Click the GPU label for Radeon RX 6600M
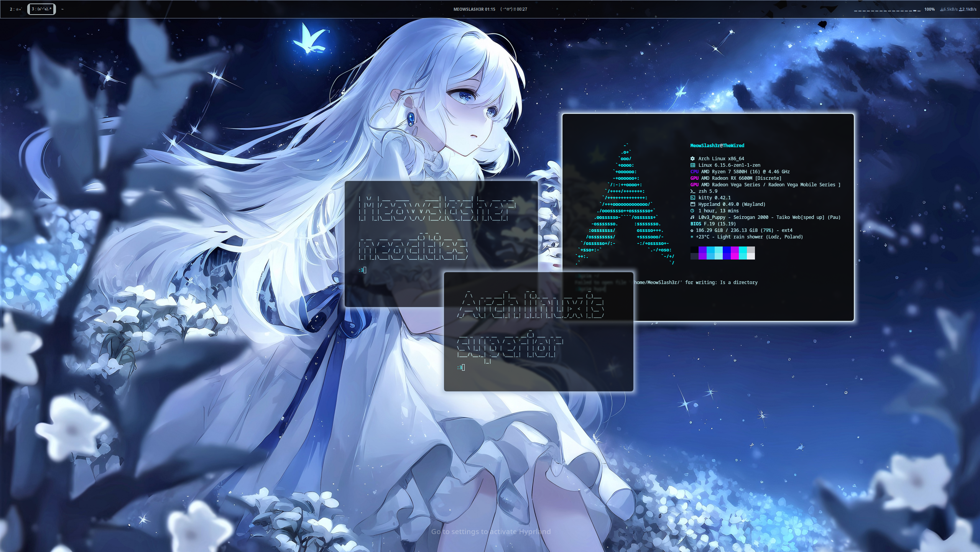 (694, 178)
